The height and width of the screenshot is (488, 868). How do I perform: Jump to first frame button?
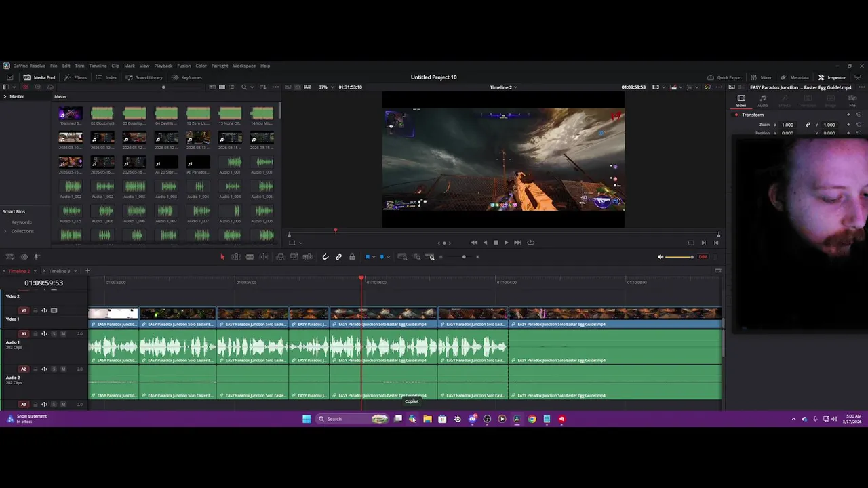tap(474, 243)
